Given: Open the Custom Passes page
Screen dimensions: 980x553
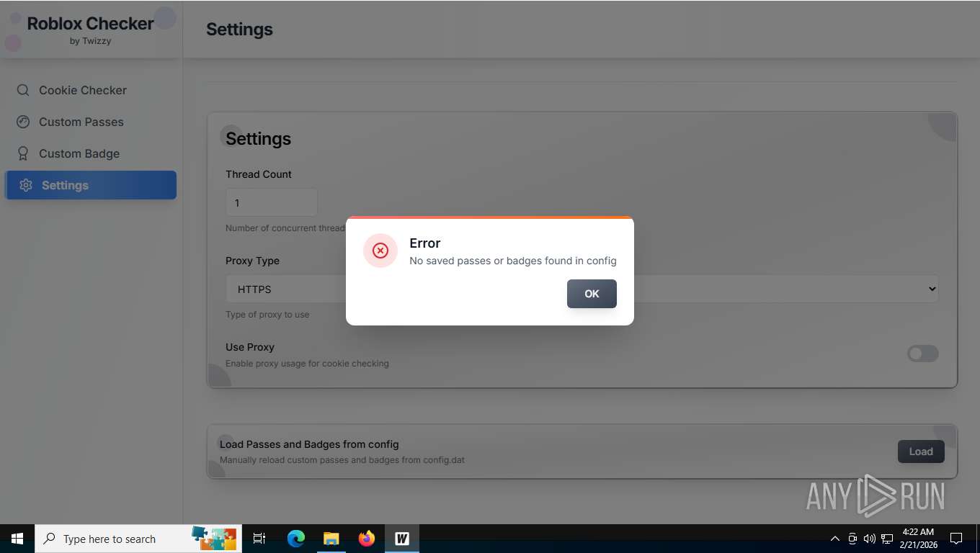Looking at the screenshot, I should pyautogui.click(x=91, y=122).
